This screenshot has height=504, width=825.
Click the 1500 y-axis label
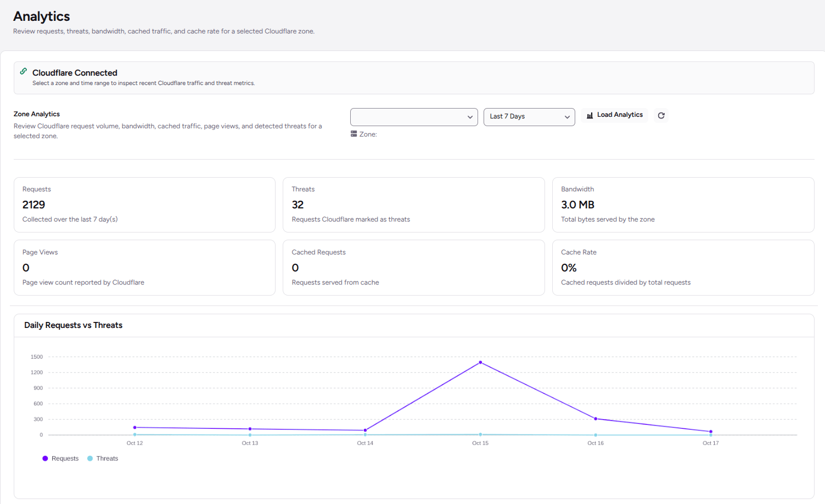(37, 357)
